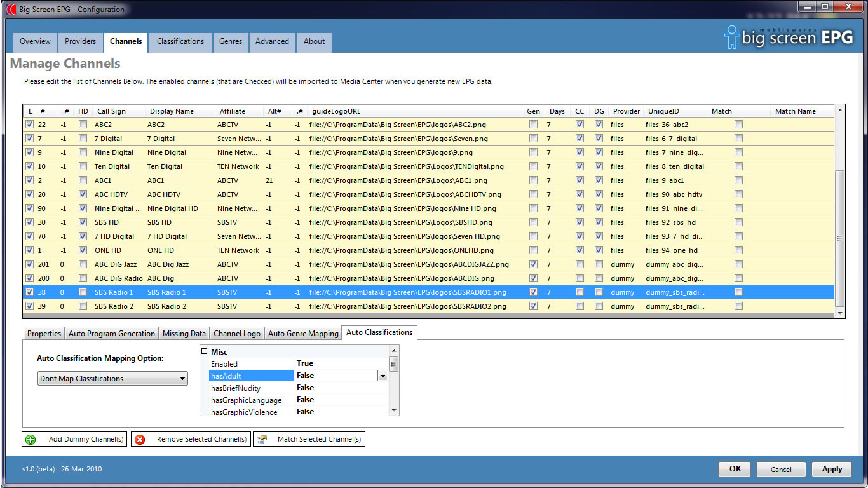Click the guideLogoURL column header
Viewport: 868px width, 488px height.
336,111
